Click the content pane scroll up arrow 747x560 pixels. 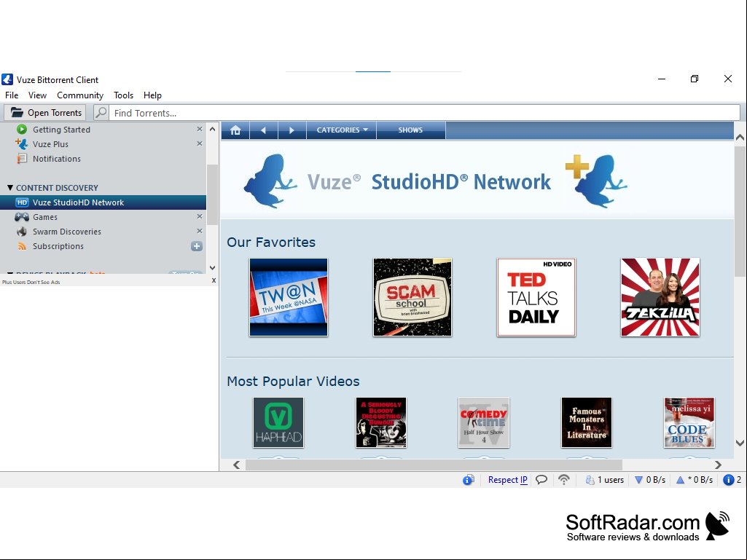[740, 138]
